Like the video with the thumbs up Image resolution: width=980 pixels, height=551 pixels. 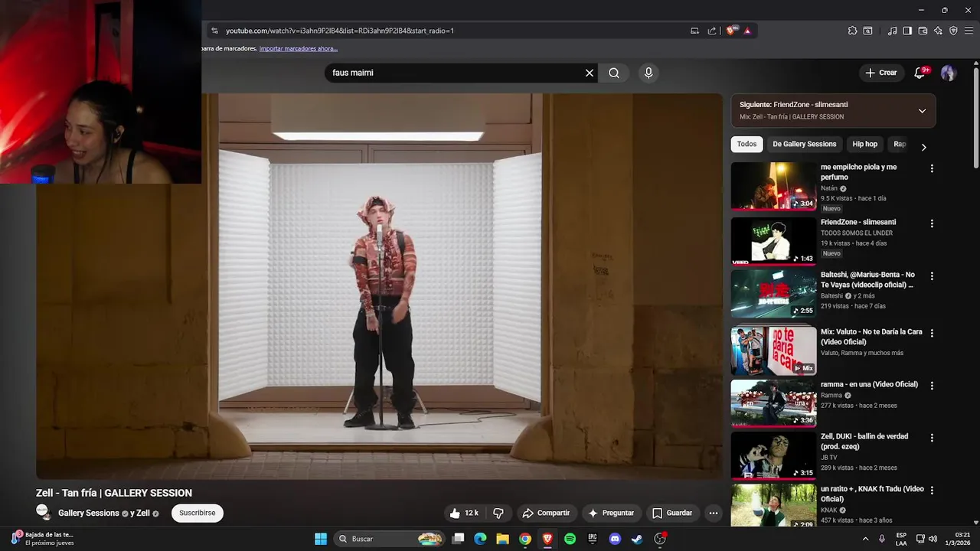464,513
